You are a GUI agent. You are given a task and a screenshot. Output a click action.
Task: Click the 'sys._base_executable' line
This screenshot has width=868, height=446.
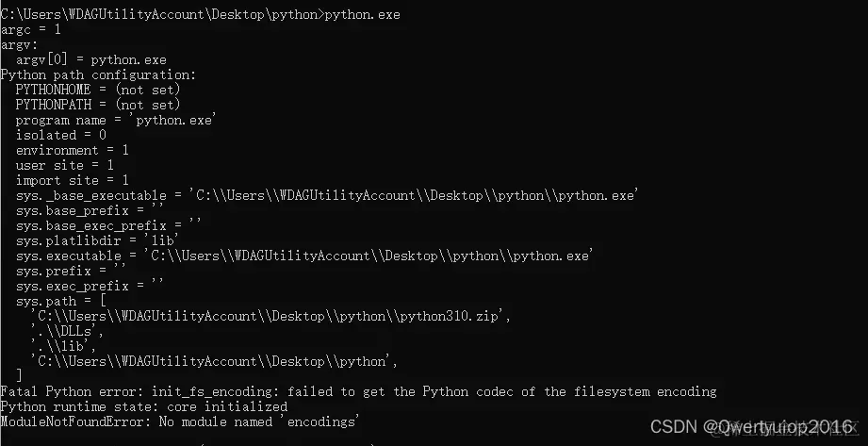tap(327, 195)
